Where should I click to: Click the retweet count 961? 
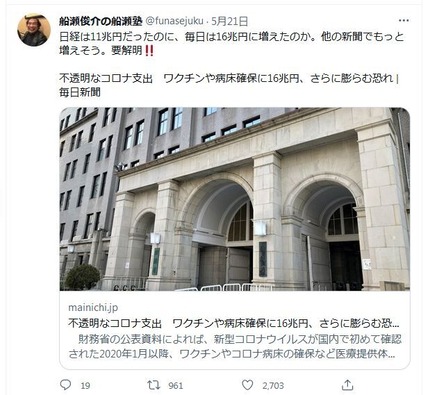pyautogui.click(x=176, y=386)
